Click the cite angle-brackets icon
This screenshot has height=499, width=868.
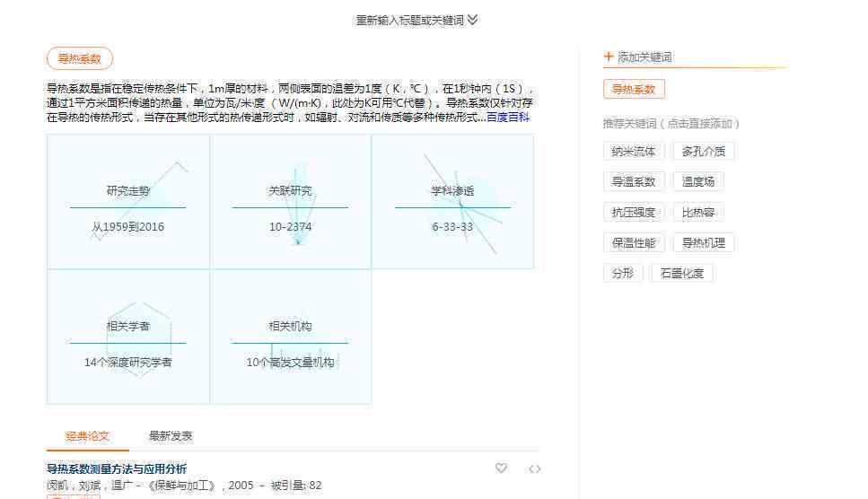click(x=534, y=469)
